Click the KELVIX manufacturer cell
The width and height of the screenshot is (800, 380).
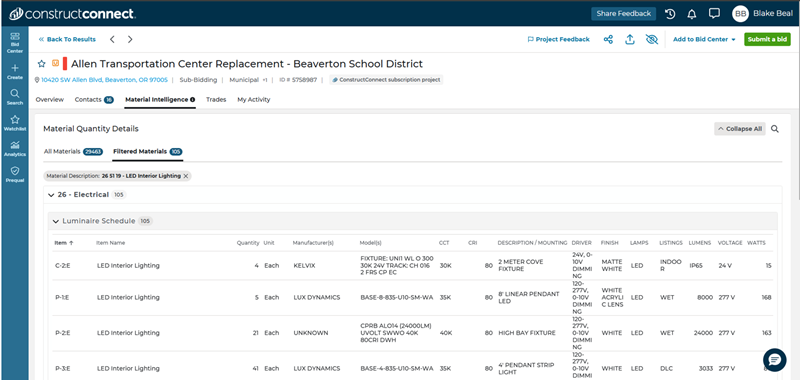click(x=304, y=266)
